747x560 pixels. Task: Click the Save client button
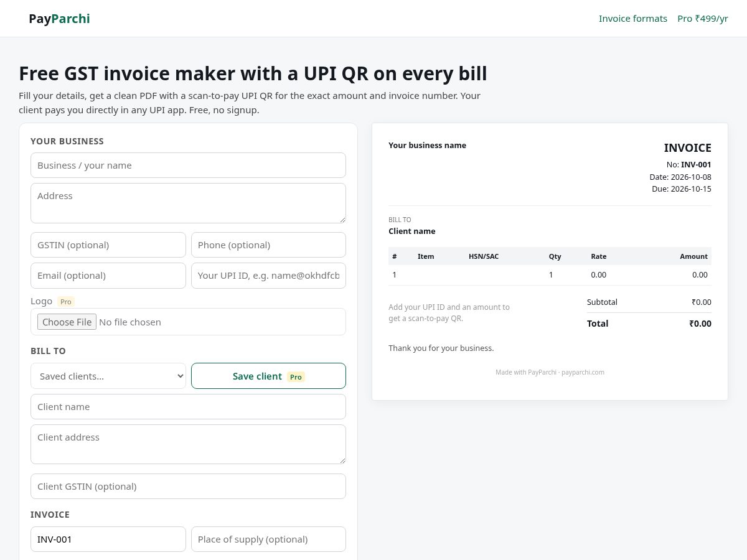point(268,376)
